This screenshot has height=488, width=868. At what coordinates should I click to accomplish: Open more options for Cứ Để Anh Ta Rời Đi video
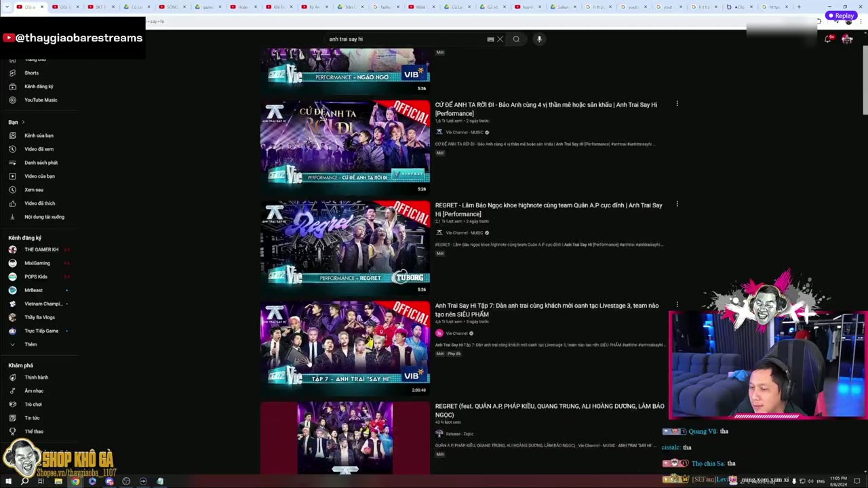click(x=677, y=104)
